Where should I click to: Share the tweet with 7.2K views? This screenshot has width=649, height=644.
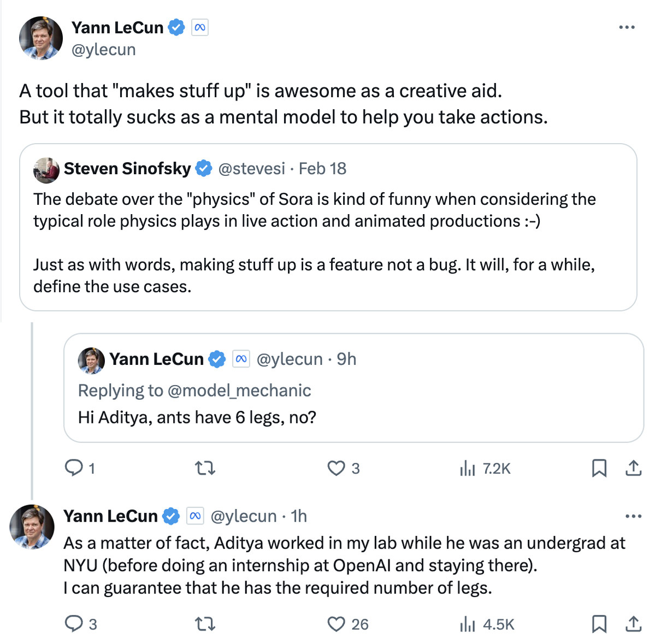[633, 468]
